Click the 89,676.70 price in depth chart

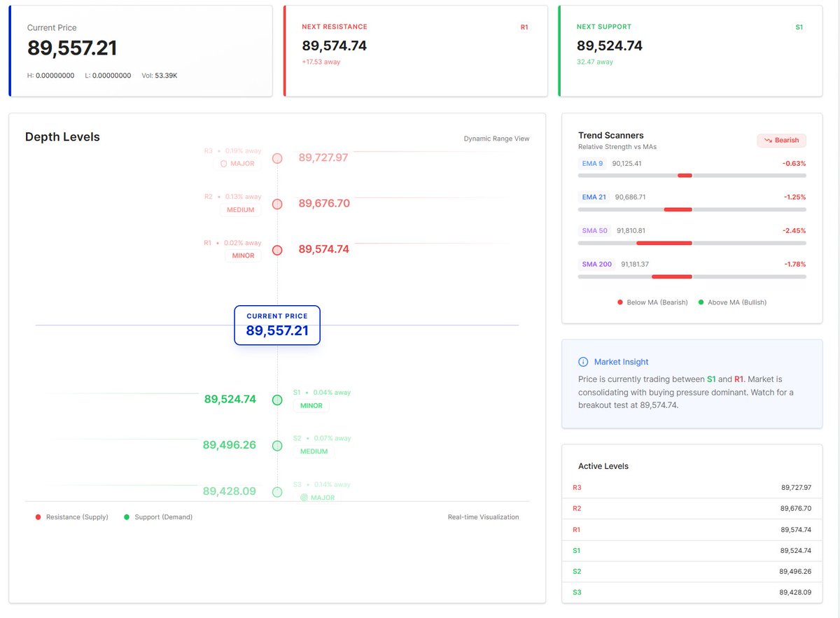[324, 204]
